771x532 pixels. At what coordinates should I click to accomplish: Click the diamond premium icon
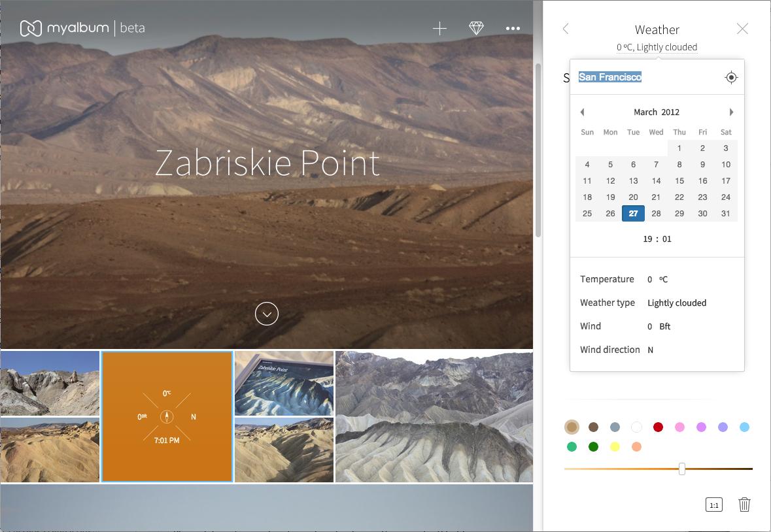coord(476,29)
